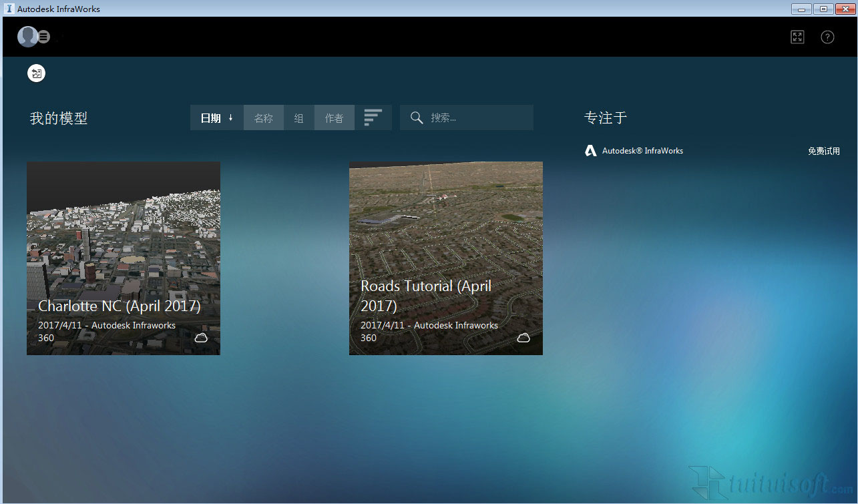The height and width of the screenshot is (504, 858).
Task: Select the 组 sorting tab
Action: pos(298,118)
